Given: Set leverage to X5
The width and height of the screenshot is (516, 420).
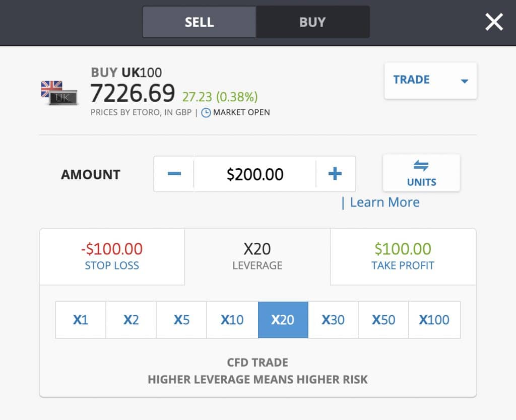Looking at the screenshot, I should [x=181, y=320].
